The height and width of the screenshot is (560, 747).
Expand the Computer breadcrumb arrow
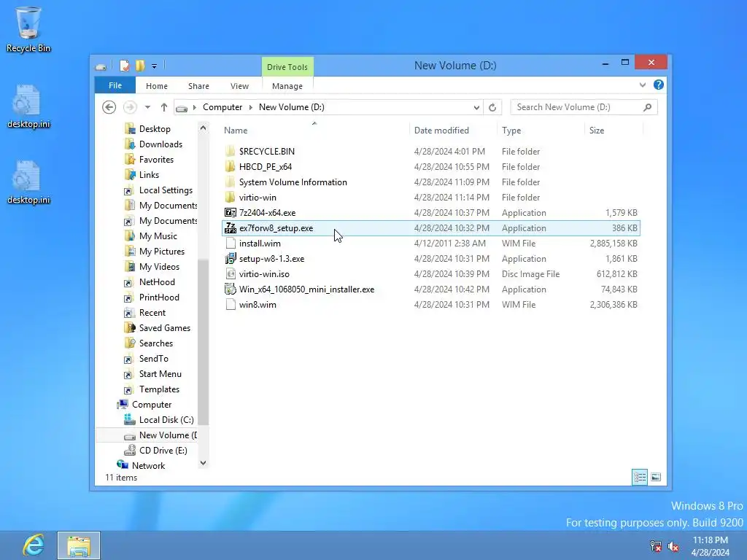click(x=251, y=108)
